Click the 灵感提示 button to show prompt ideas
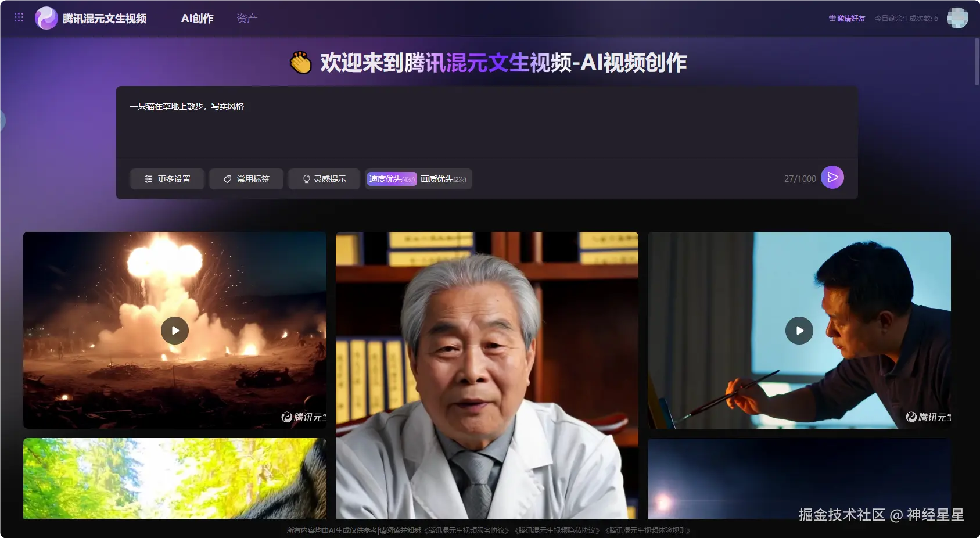Screen dimensions: 980x538 click(324, 179)
